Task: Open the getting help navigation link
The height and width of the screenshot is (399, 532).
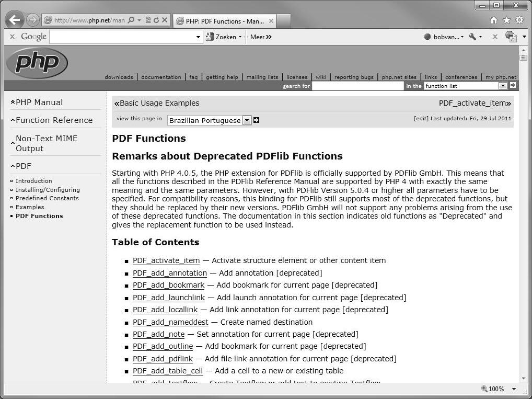Action: (222, 77)
